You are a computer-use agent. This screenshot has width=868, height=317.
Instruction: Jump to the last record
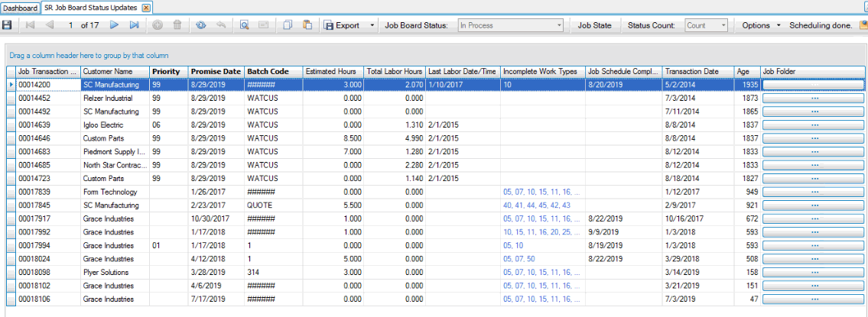[x=134, y=25]
